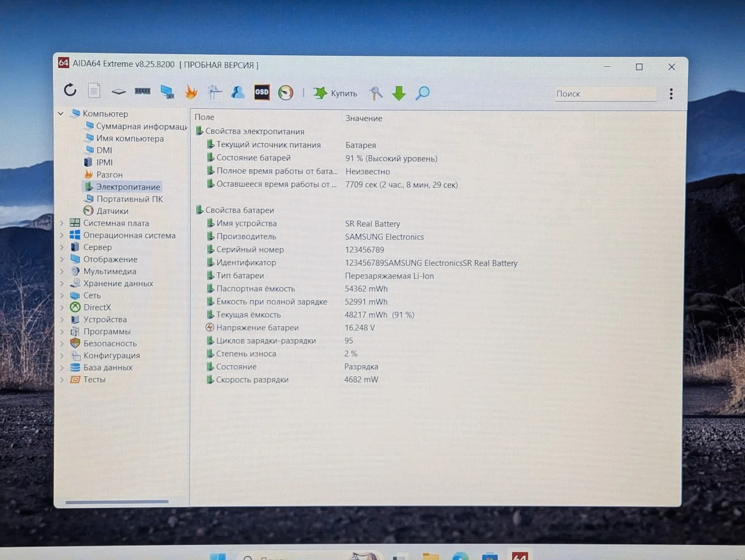Click the Купить button
Viewport: 745px width, 560px height.
(x=336, y=93)
